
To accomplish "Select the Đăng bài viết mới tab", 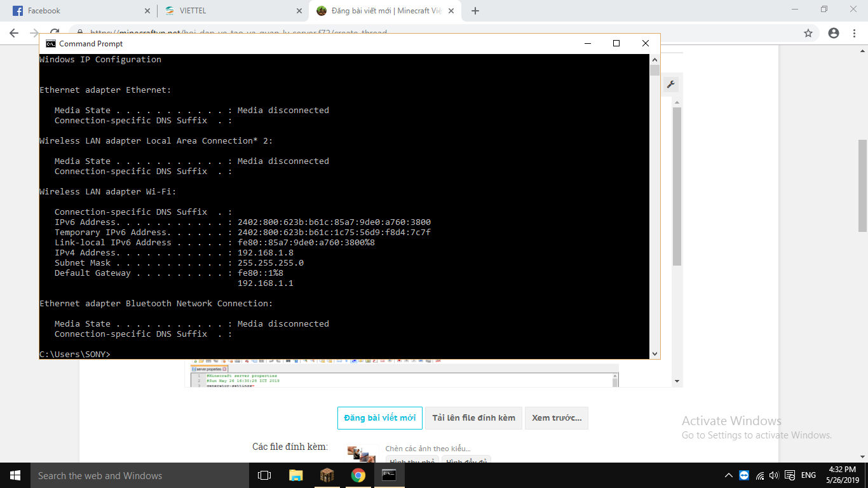I will coord(386,11).
